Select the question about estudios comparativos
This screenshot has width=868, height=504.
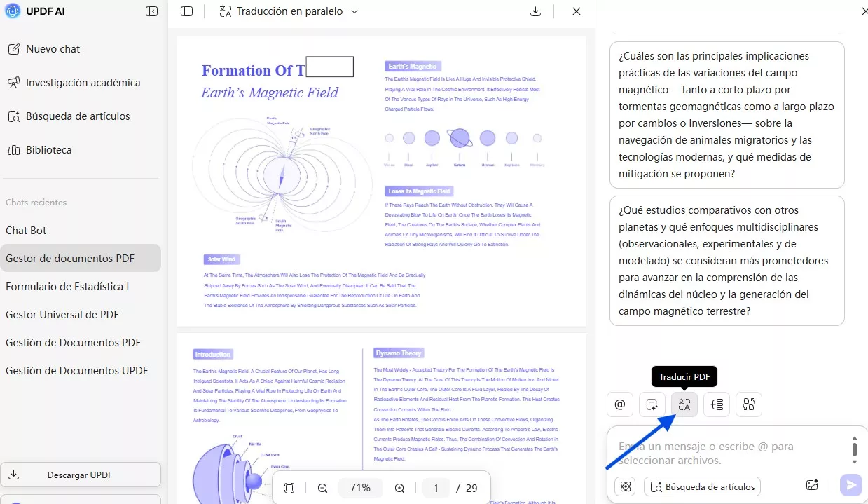(x=727, y=261)
